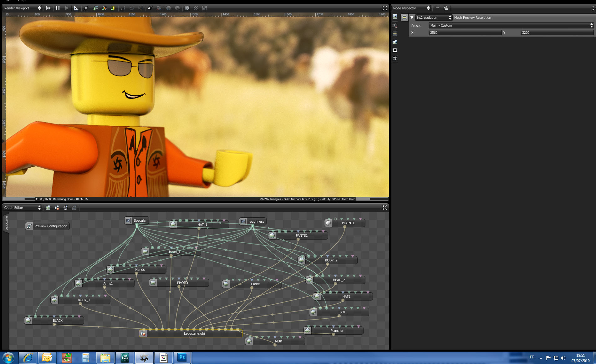Open the Render Viewport panel type dropdown
This screenshot has height=364, width=596.
(x=22, y=8)
